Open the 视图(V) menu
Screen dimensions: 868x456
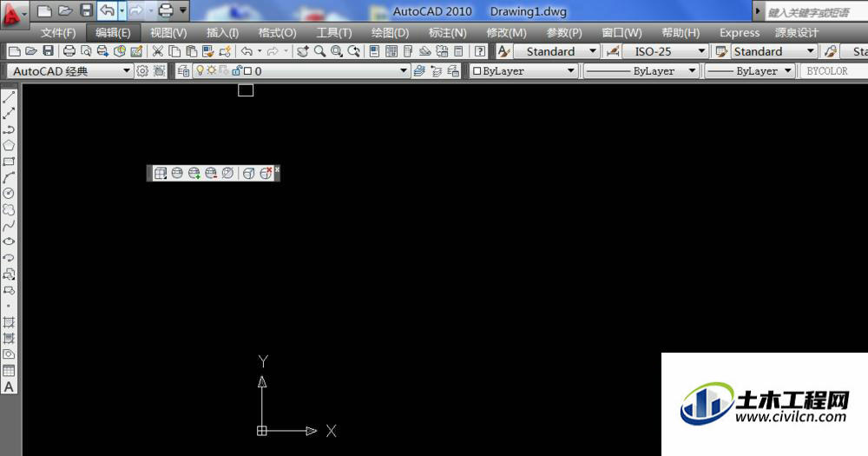168,33
